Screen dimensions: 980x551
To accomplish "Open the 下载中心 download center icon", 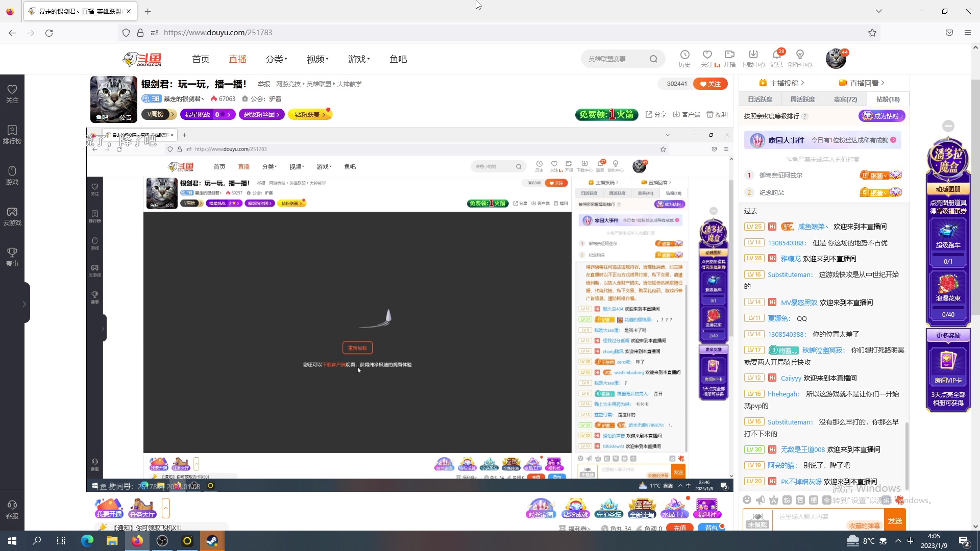I will (x=753, y=58).
